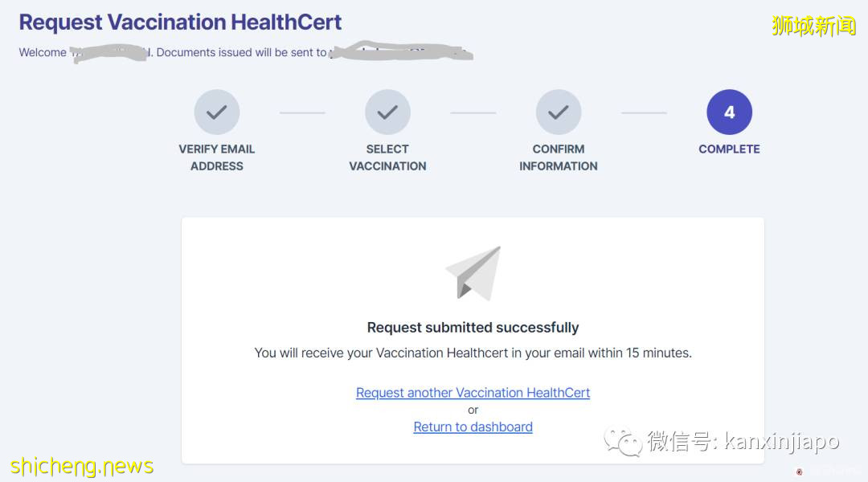Screen dimensions: 868x482
Task: Click the connector line between steps three and four
Action: tap(644, 112)
